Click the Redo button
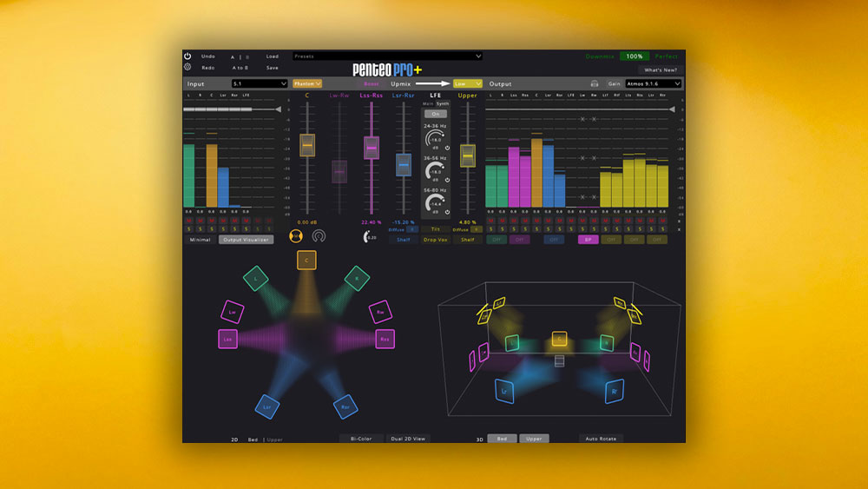Screen dimensions: 868x489 (208, 68)
